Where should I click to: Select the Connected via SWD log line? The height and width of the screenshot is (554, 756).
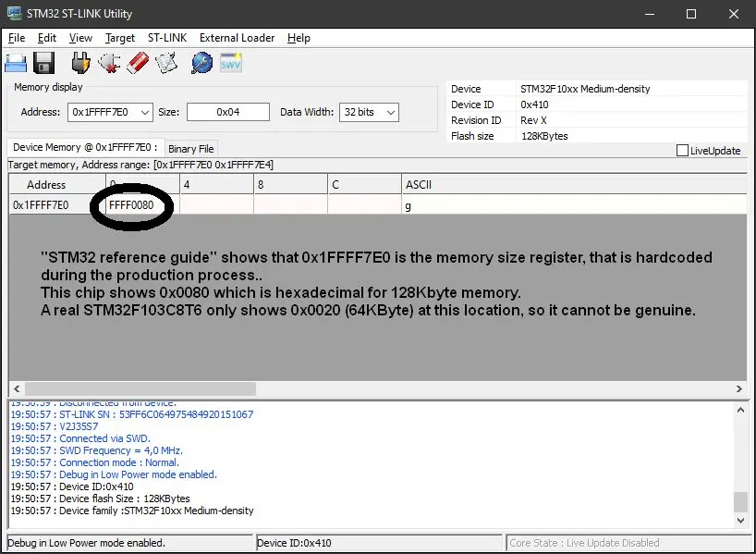(x=80, y=438)
